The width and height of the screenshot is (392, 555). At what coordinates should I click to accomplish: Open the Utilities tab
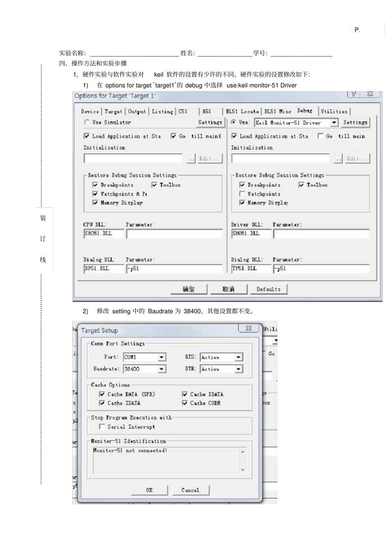(x=334, y=111)
